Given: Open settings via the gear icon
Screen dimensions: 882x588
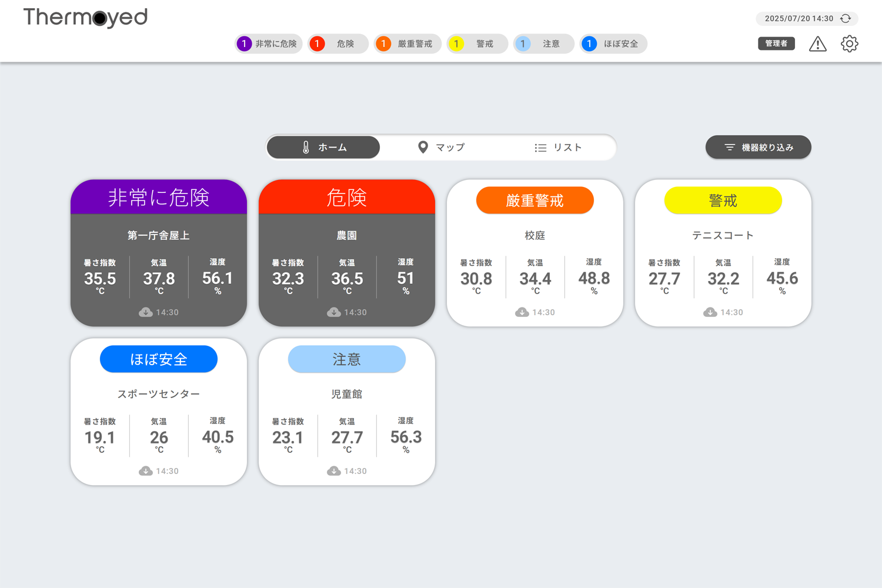Looking at the screenshot, I should (849, 44).
